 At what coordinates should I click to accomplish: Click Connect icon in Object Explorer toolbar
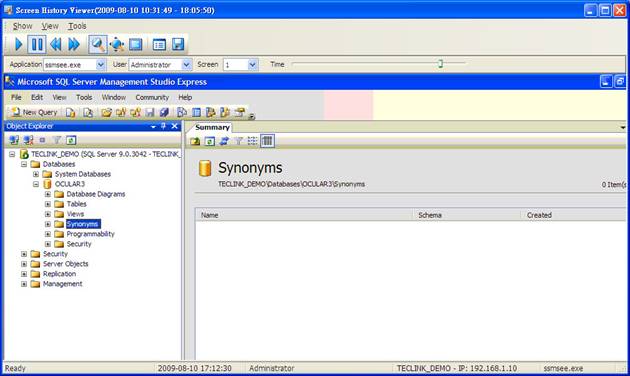coord(14,140)
